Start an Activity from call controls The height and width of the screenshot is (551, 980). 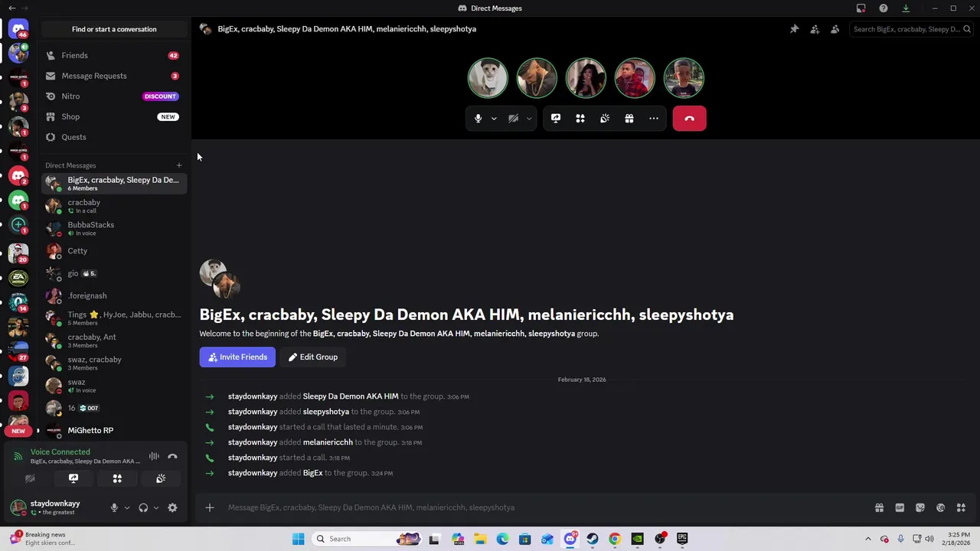pyautogui.click(x=580, y=119)
